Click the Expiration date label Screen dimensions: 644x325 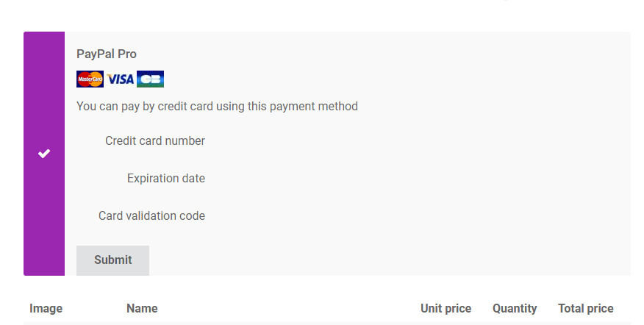(x=166, y=179)
